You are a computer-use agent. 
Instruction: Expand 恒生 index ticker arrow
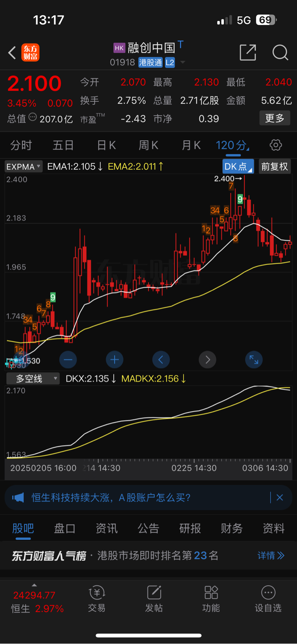(x=34, y=585)
